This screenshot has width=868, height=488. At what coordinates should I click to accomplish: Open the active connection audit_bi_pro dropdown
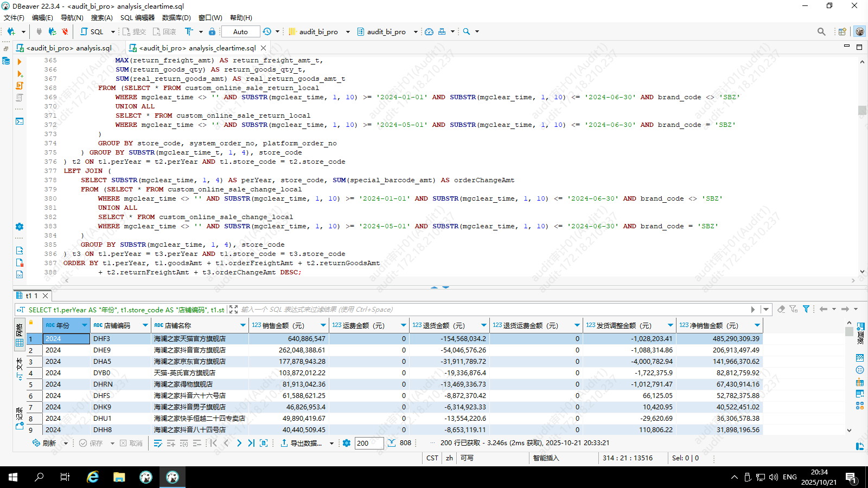coord(348,31)
